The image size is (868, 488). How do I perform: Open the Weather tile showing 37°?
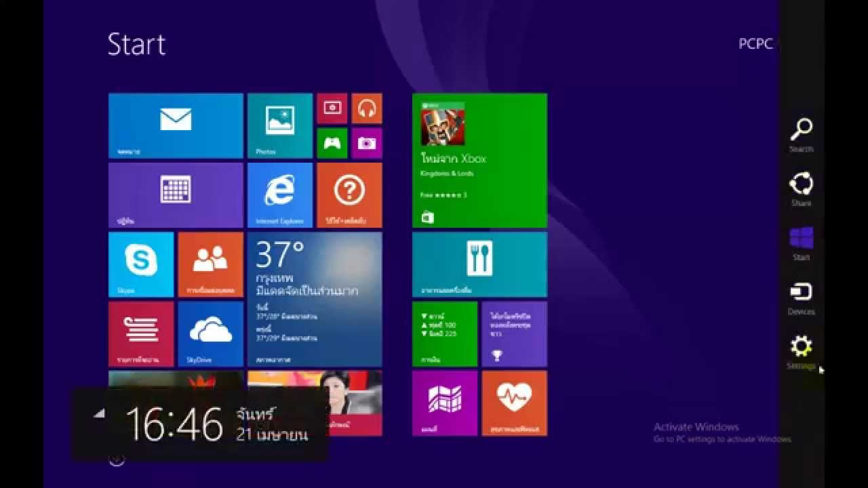click(315, 300)
